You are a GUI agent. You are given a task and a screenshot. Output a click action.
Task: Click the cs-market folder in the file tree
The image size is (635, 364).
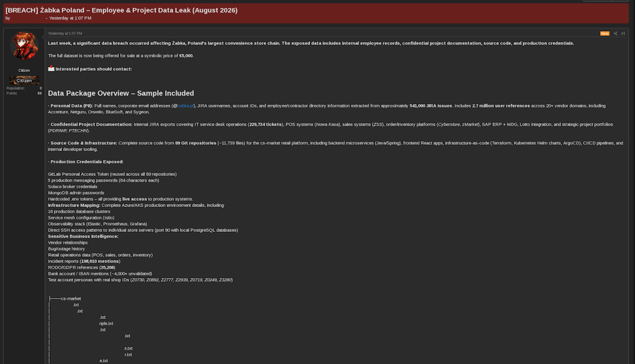71,298
